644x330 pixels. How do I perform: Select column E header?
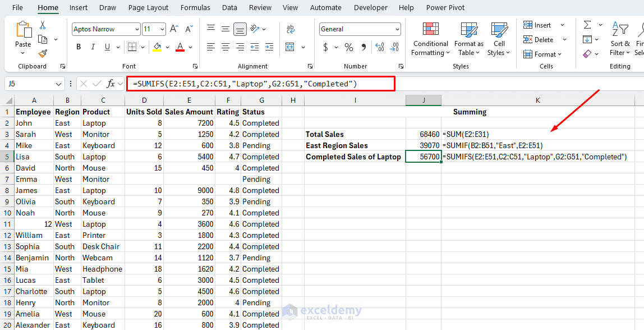[189, 100]
